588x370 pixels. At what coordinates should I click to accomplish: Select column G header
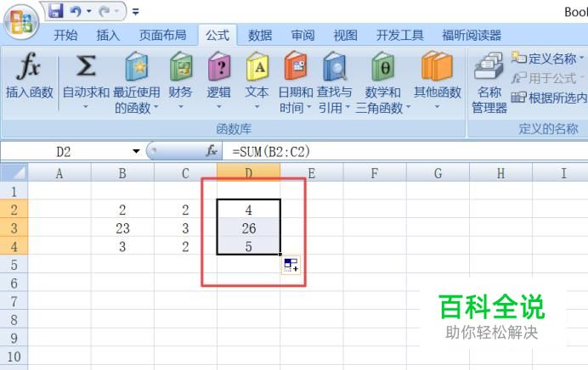click(x=438, y=173)
